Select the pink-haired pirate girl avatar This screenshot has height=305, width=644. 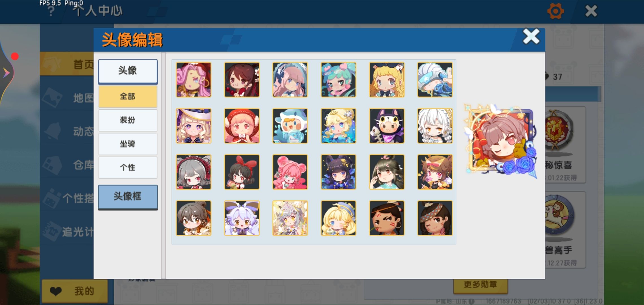(x=193, y=80)
